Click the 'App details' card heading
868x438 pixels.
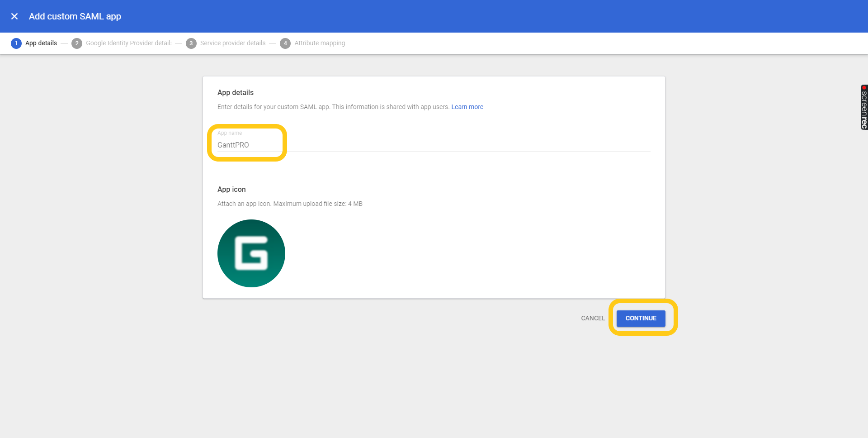(x=236, y=92)
